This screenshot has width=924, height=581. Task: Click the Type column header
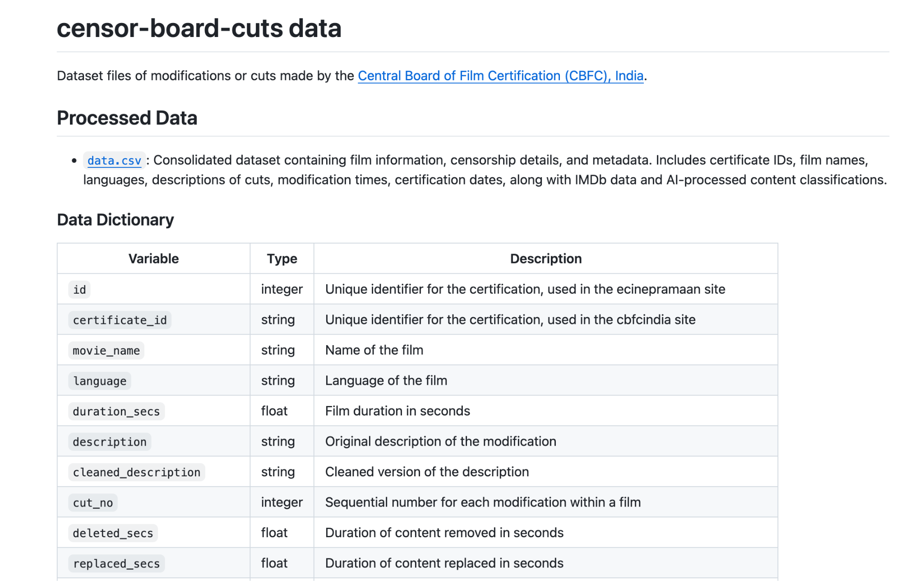[x=282, y=258]
